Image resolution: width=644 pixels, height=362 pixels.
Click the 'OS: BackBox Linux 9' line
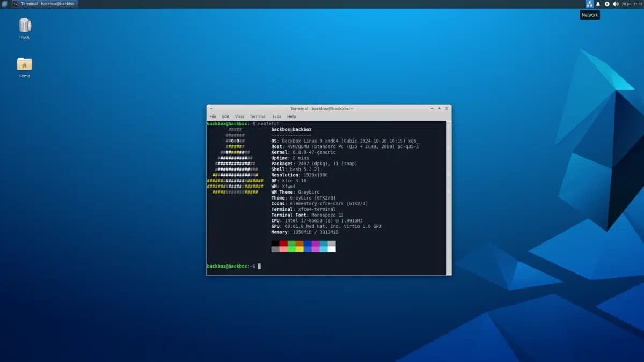click(x=344, y=141)
